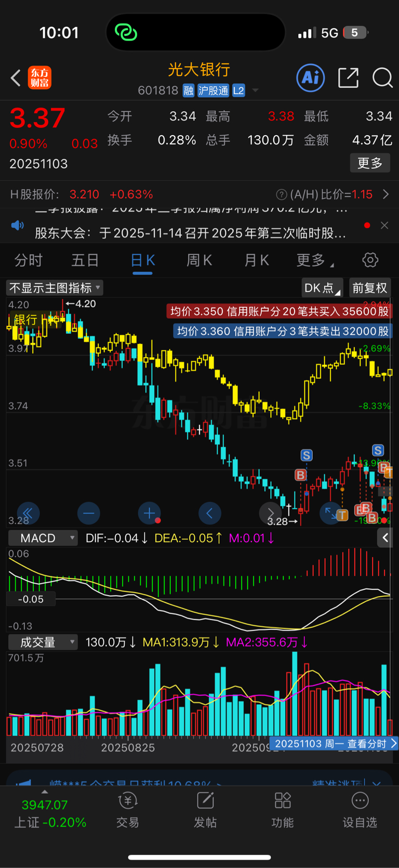
Task: Expand the 更多 timeframe menu
Action: pyautogui.click(x=315, y=260)
